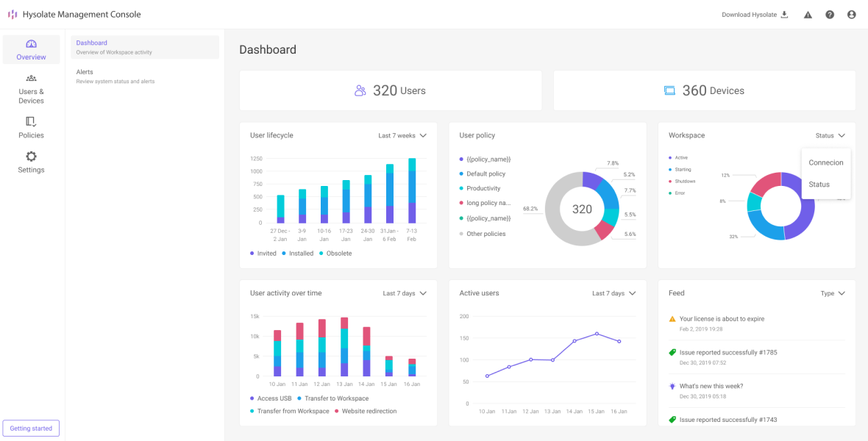This screenshot has height=441, width=868.
Task: Expand the Last 7 weeks dropdown
Action: click(x=402, y=136)
